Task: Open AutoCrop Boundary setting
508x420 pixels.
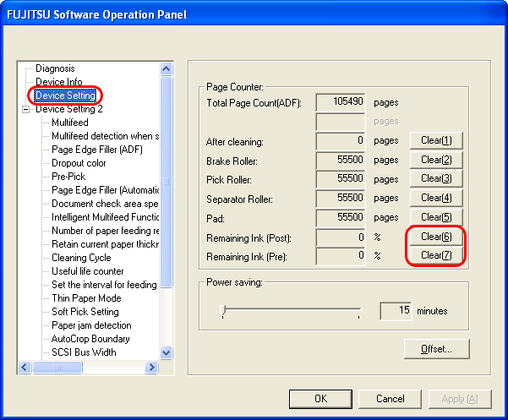Action: coord(90,339)
